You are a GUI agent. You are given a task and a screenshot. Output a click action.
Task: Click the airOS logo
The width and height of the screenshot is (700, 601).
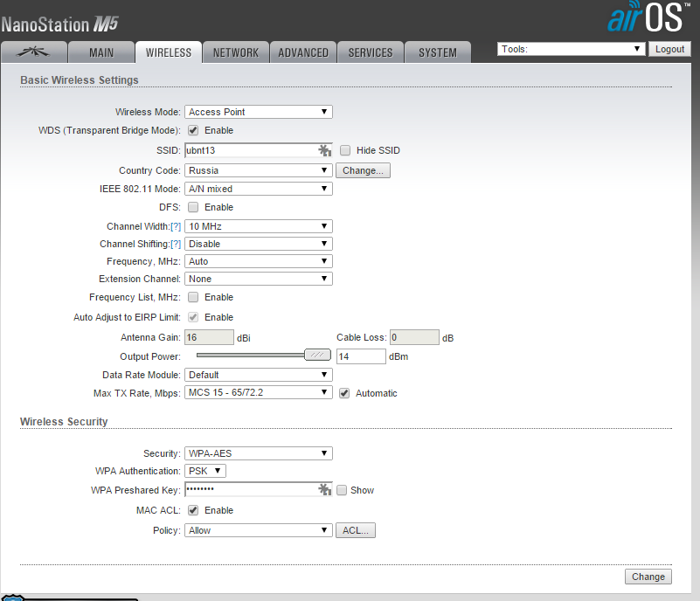648,17
